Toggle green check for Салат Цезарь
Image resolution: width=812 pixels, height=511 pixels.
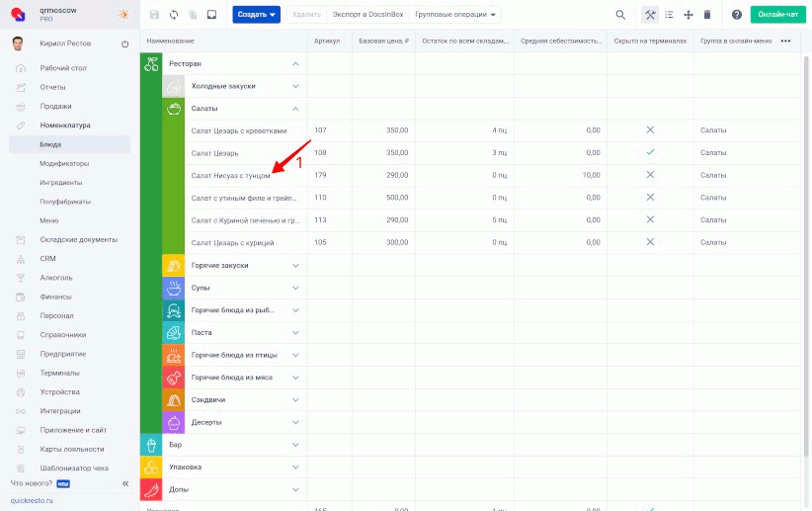coord(650,152)
